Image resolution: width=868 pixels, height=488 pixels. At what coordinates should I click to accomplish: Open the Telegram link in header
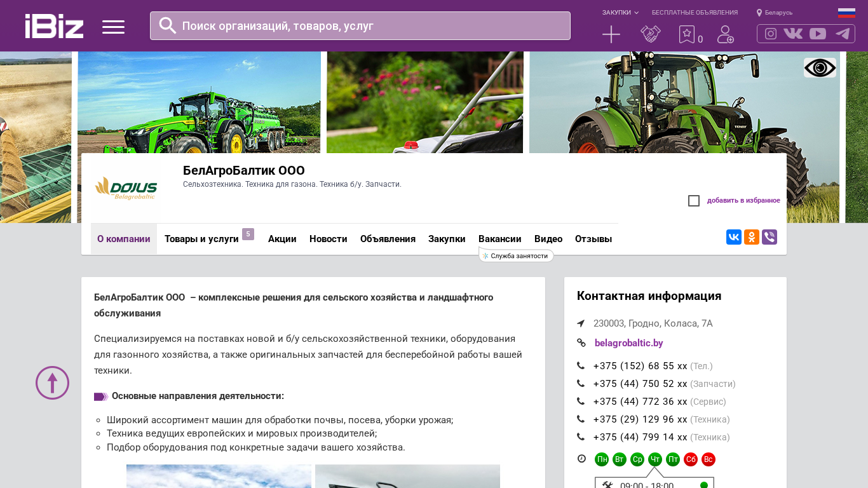tap(843, 34)
